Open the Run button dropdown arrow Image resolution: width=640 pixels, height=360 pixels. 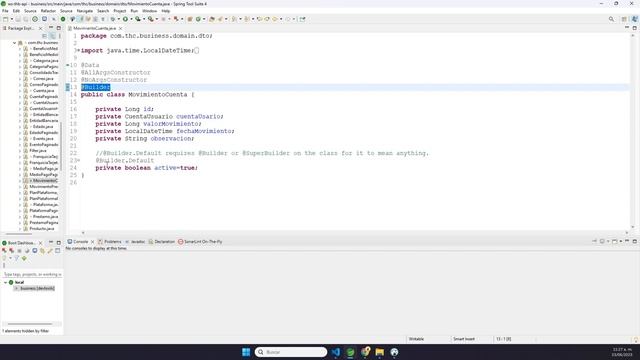click(131, 19)
